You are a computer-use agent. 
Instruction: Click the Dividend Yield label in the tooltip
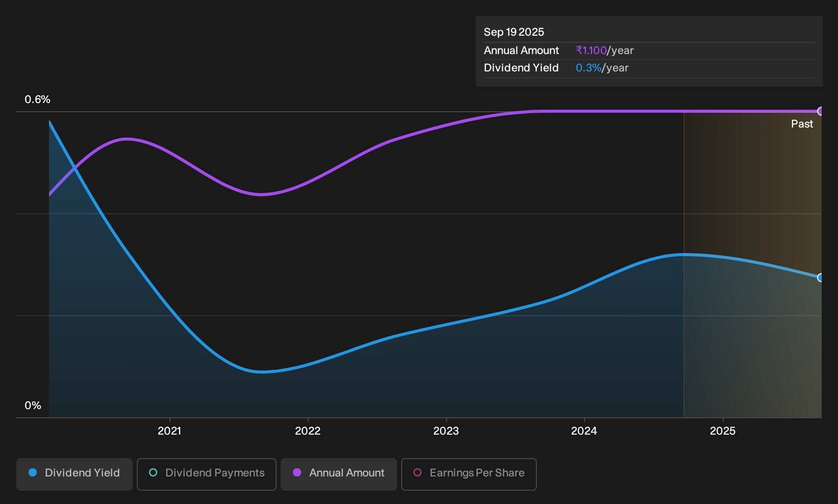tap(521, 68)
